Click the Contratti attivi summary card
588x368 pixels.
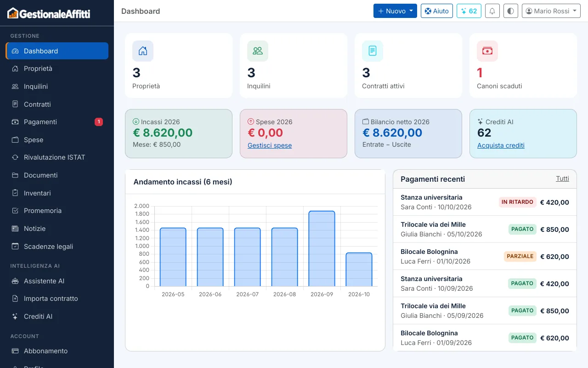(408, 65)
